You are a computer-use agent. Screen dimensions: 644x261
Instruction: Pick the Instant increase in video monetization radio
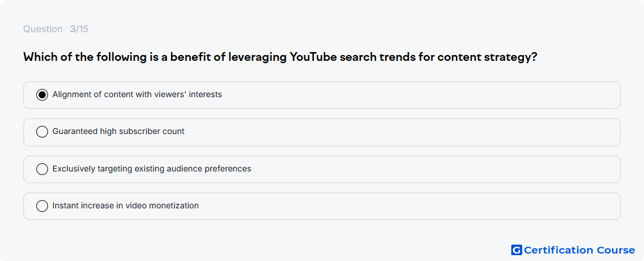42,206
